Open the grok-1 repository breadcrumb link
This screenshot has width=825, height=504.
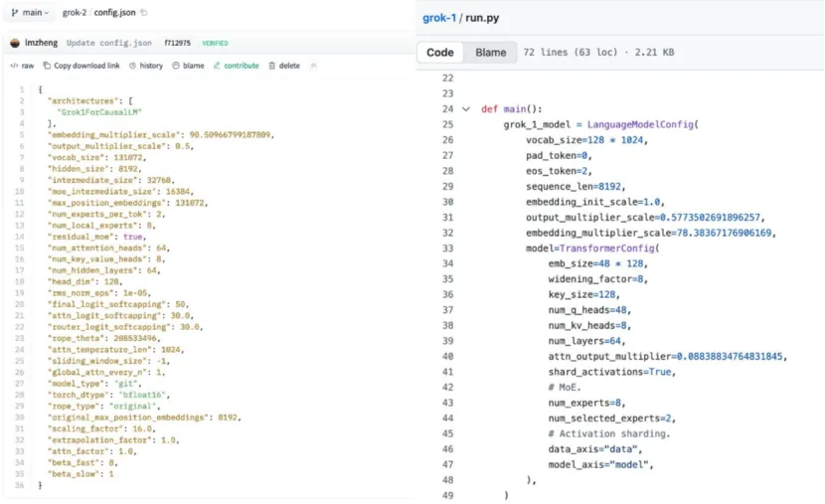(439, 18)
